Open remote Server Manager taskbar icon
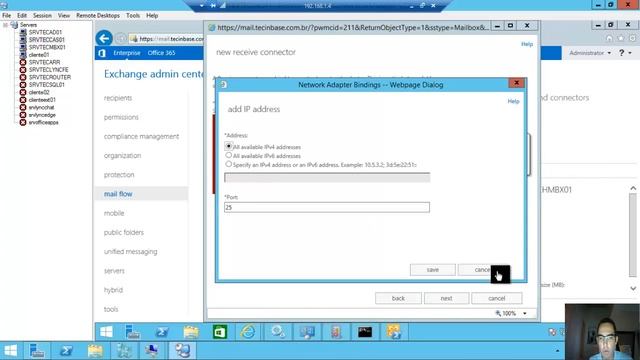This screenshot has height=360, width=640. [133, 332]
